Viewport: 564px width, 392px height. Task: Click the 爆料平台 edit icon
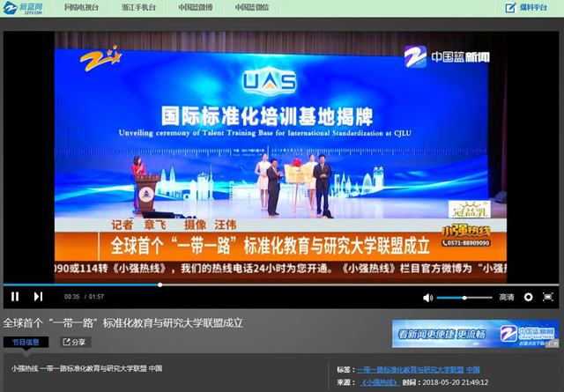pyautogui.click(x=510, y=8)
